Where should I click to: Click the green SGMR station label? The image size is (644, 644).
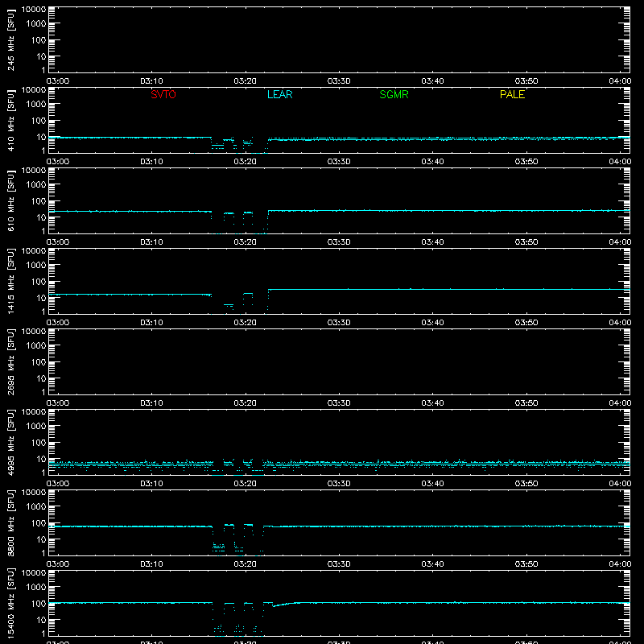(394, 94)
